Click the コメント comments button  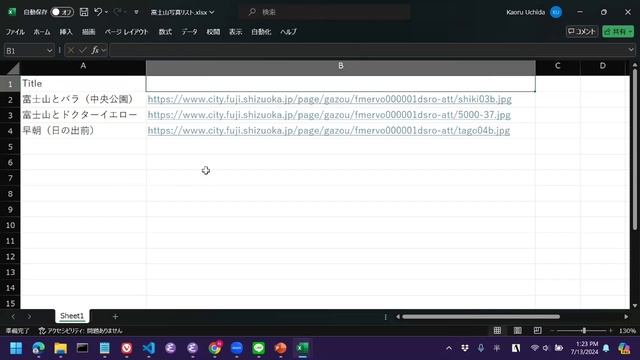pyautogui.click(x=582, y=31)
